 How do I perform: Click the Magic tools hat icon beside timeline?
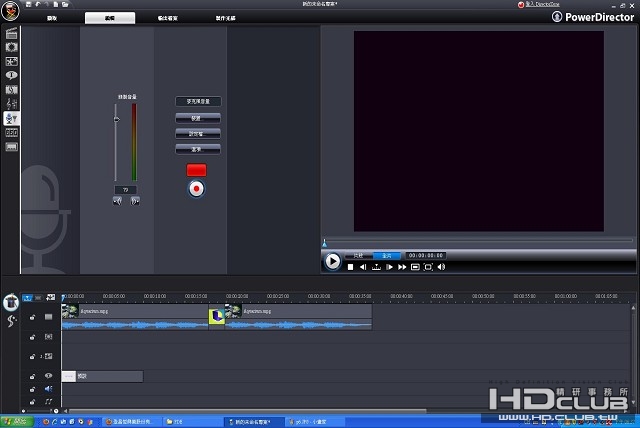tap(11, 301)
